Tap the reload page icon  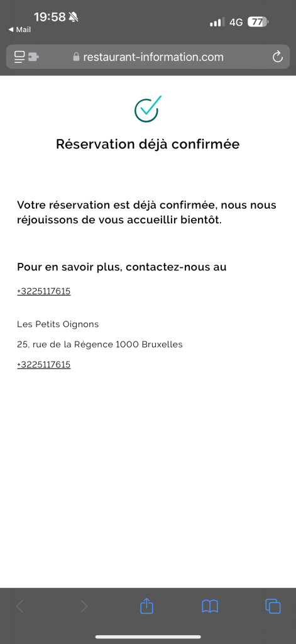coord(278,57)
